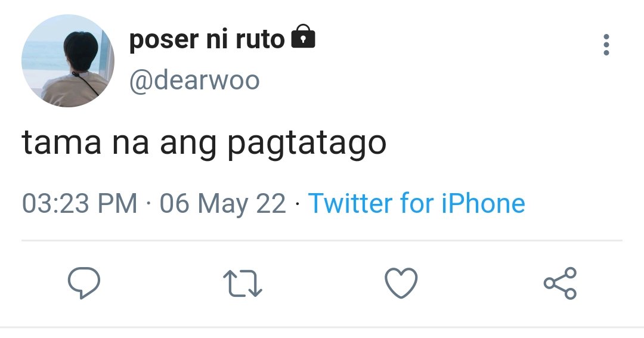Visit the @dearwoo handle
The width and height of the screenshot is (644, 338).
pos(194,80)
